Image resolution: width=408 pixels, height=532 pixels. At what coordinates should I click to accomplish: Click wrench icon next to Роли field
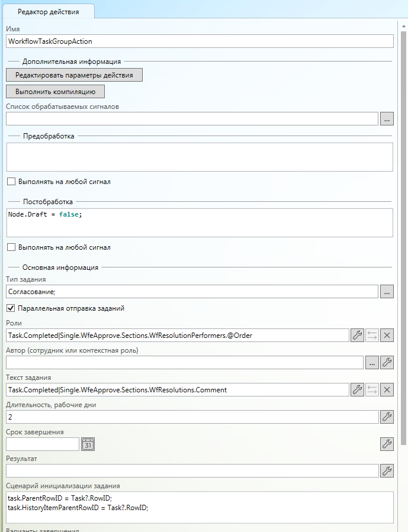pyautogui.click(x=357, y=336)
